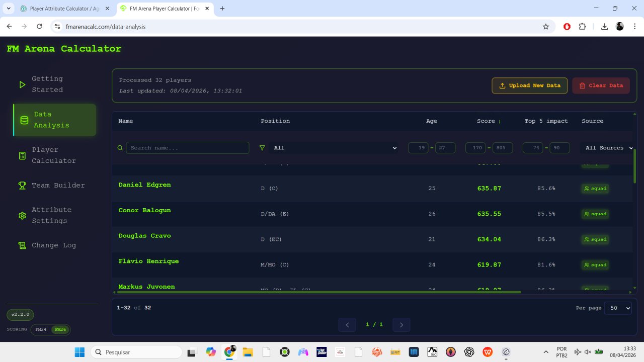
Task: Open Conor Balogun's player name link
Action: point(144,210)
